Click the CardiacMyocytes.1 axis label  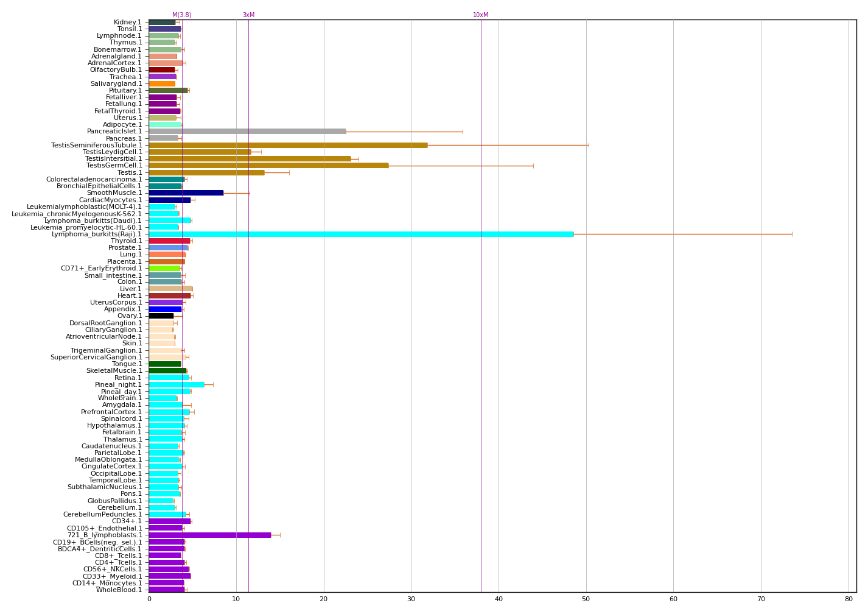pos(110,200)
